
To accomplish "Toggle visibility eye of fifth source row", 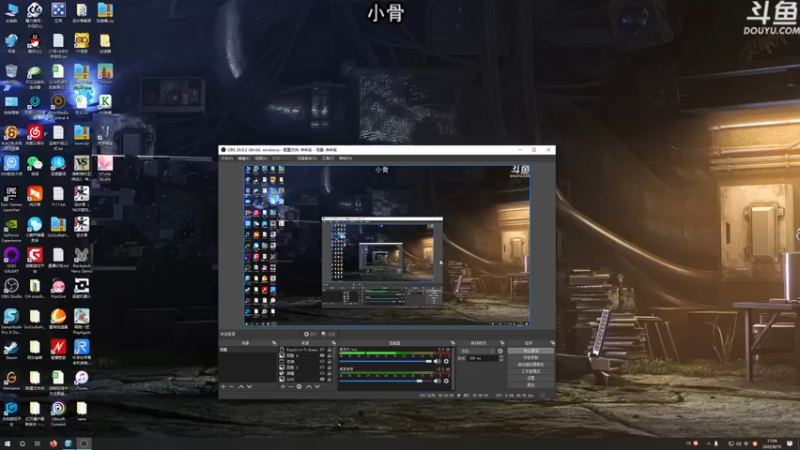I will [x=322, y=373].
